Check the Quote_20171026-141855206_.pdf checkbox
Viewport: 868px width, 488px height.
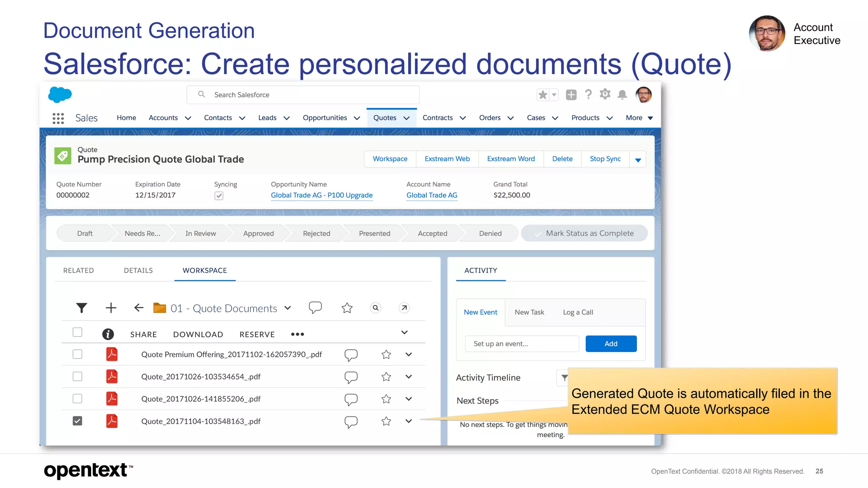pos(77,399)
